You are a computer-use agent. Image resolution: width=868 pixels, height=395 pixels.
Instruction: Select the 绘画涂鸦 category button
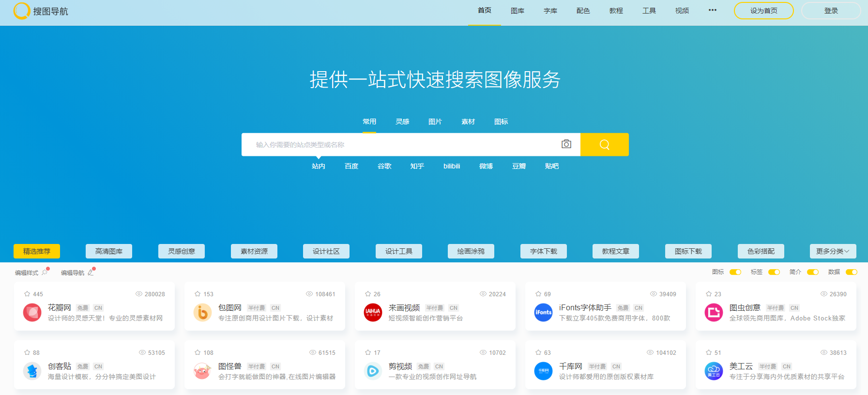click(471, 251)
